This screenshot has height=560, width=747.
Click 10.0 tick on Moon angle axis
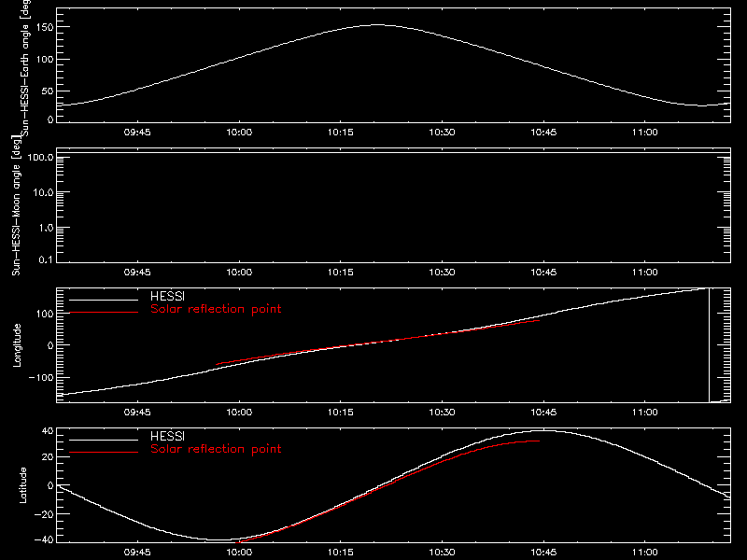point(43,192)
